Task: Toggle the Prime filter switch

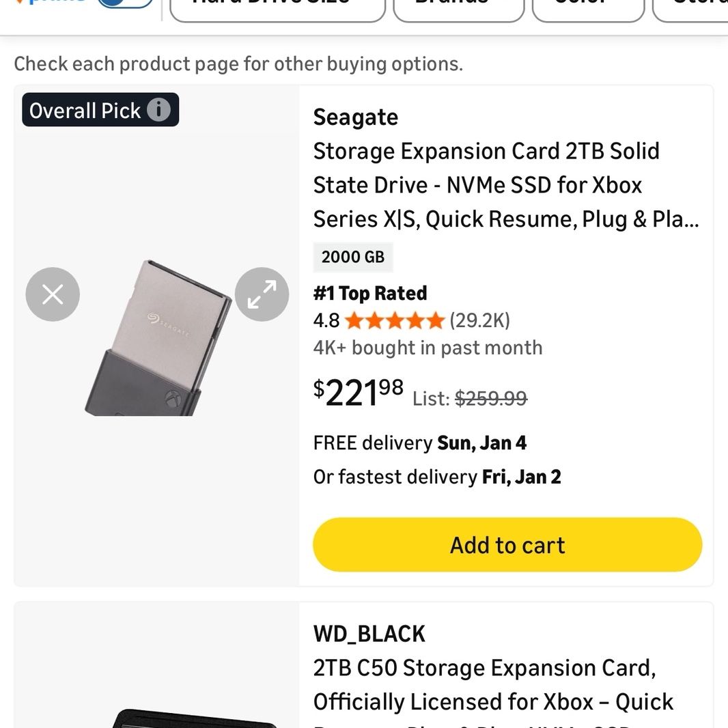Action: coord(126,3)
